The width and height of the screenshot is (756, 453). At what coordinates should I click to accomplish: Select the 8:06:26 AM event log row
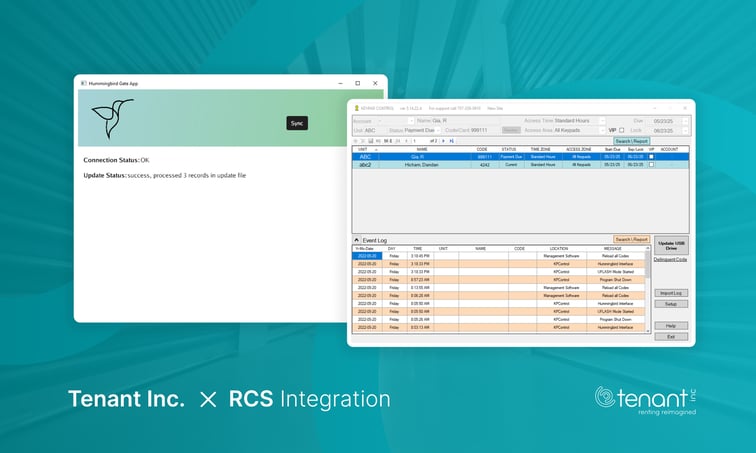pyautogui.click(x=499, y=295)
